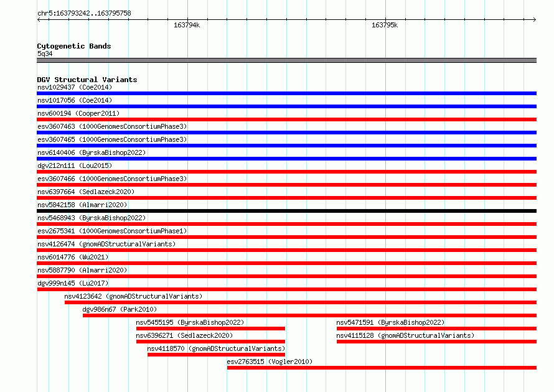Select nsv5887790 (Almarri2020) variant label
Screen dimensions: 554x392
click(x=82, y=270)
